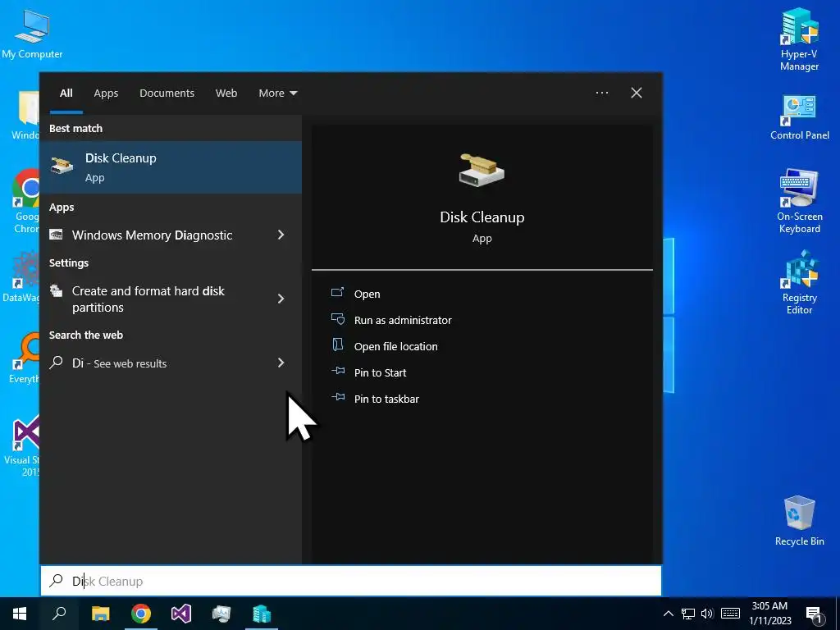The image size is (840, 630).
Task: Select the Registry Editor desktop shortcut
Action: [799, 283]
